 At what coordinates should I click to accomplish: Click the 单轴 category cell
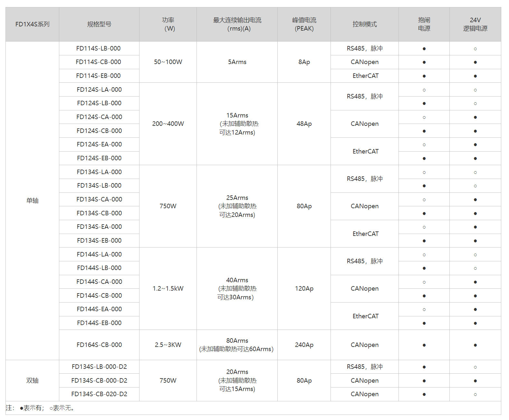pyautogui.click(x=32, y=201)
